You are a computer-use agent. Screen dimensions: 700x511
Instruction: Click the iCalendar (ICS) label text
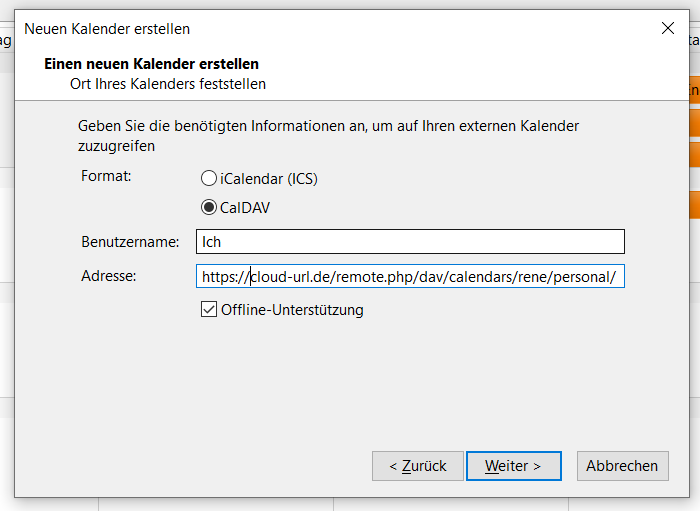[269, 179]
